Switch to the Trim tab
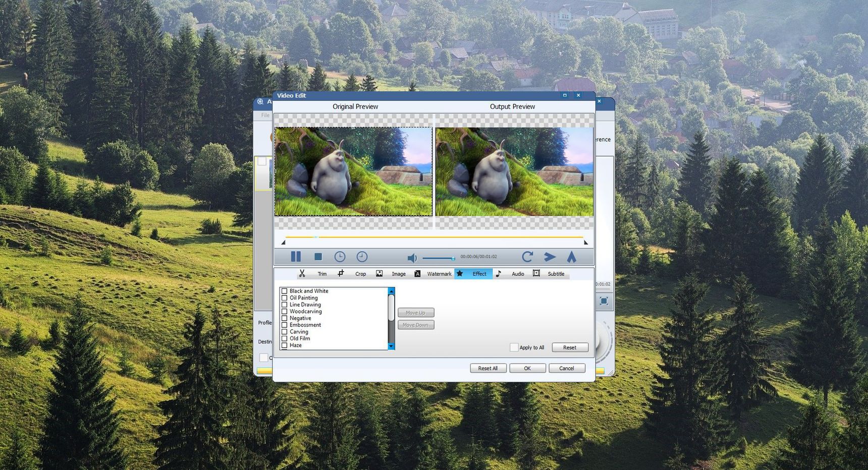The width and height of the screenshot is (868, 470). (322, 274)
